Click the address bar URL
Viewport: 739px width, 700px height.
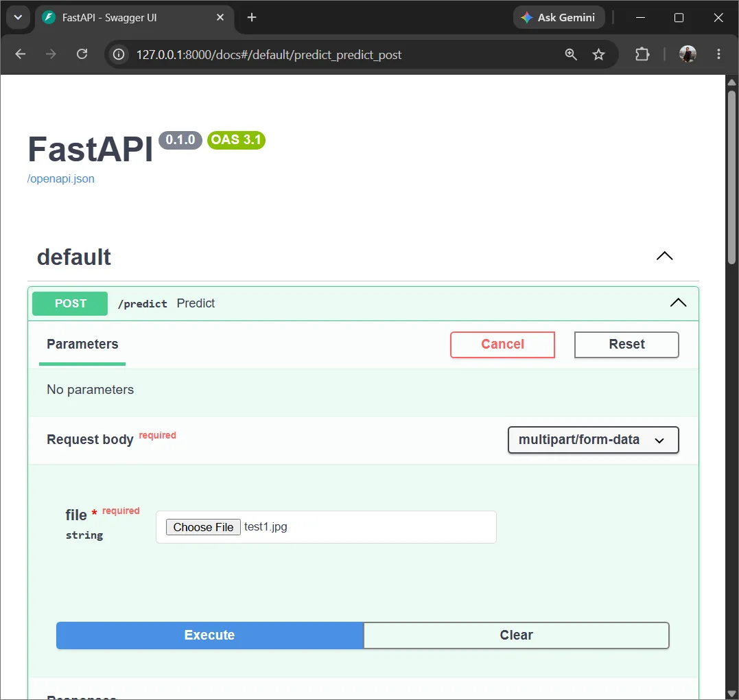coord(269,55)
